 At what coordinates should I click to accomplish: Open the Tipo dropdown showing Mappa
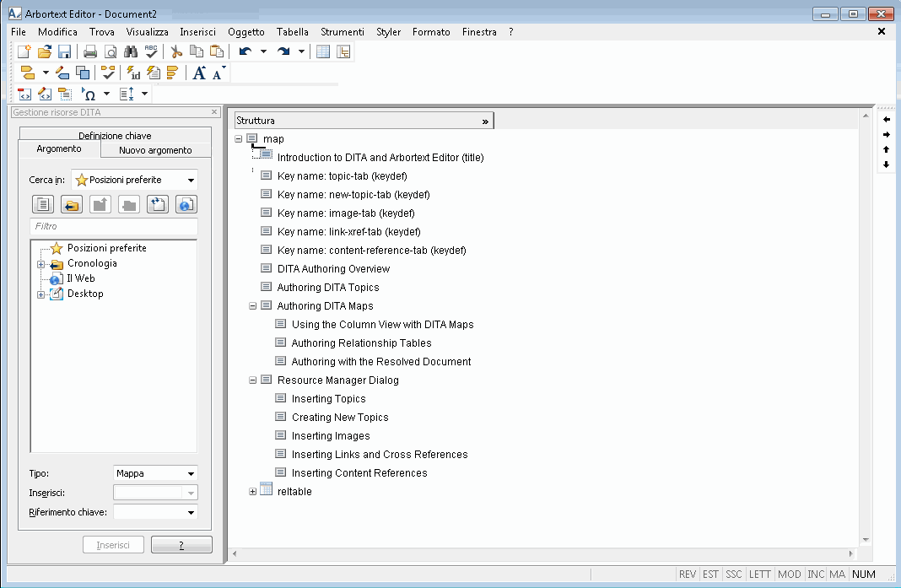(156, 473)
